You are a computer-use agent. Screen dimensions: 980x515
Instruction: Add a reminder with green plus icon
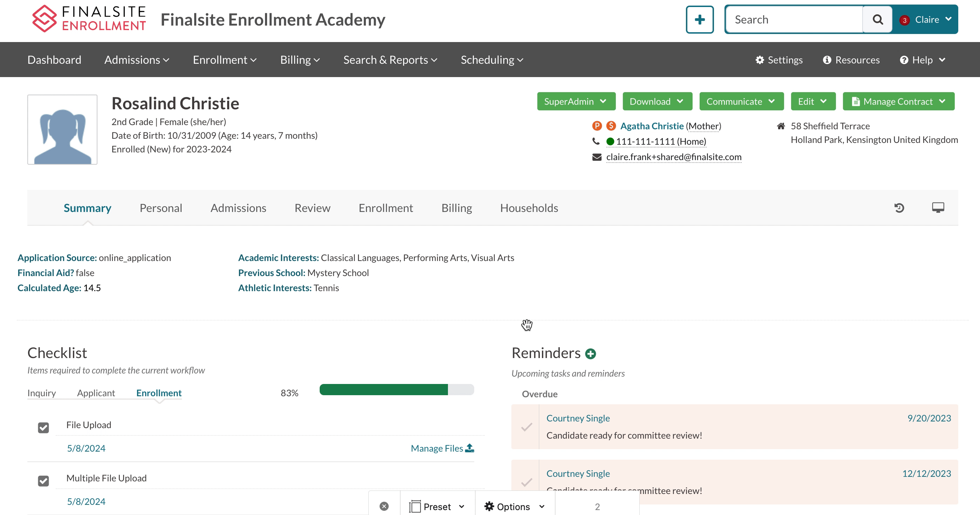pos(591,354)
